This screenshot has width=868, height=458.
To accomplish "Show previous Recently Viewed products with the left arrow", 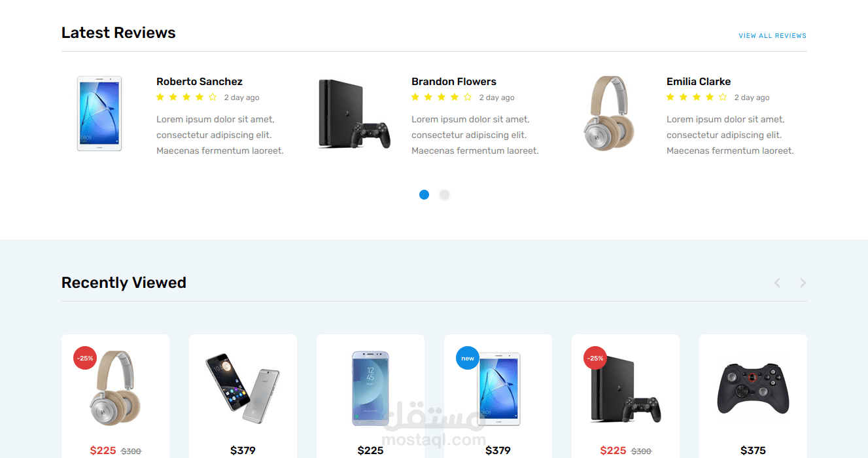I will [x=777, y=283].
